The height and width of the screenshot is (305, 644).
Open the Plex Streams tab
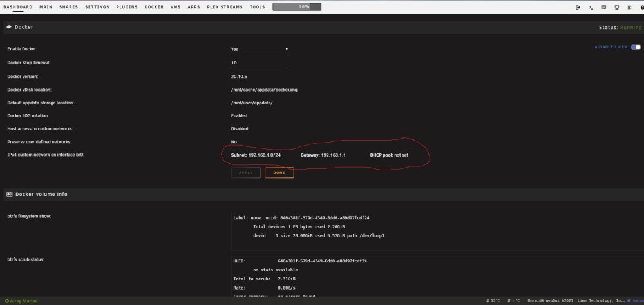(x=225, y=7)
